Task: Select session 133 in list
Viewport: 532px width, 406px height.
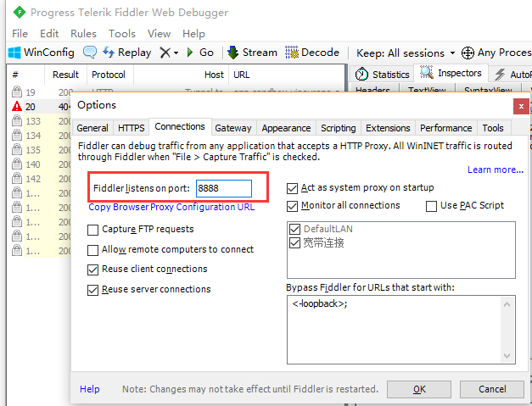Action: coord(39,121)
